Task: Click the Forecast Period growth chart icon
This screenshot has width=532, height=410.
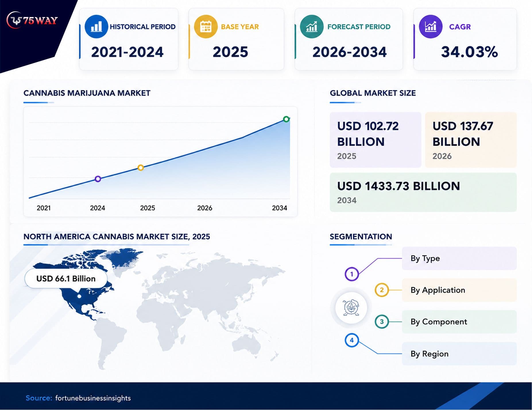Action: click(312, 27)
